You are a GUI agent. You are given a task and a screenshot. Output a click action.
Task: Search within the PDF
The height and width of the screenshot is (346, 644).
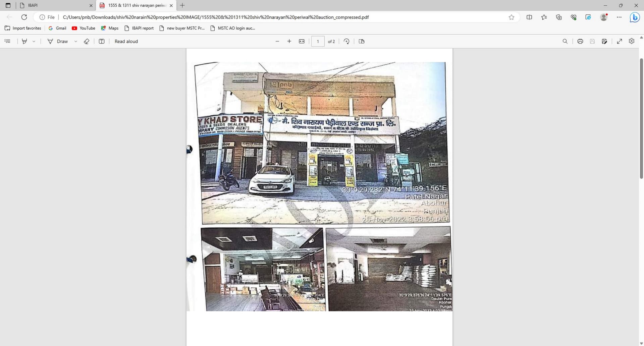click(x=565, y=41)
